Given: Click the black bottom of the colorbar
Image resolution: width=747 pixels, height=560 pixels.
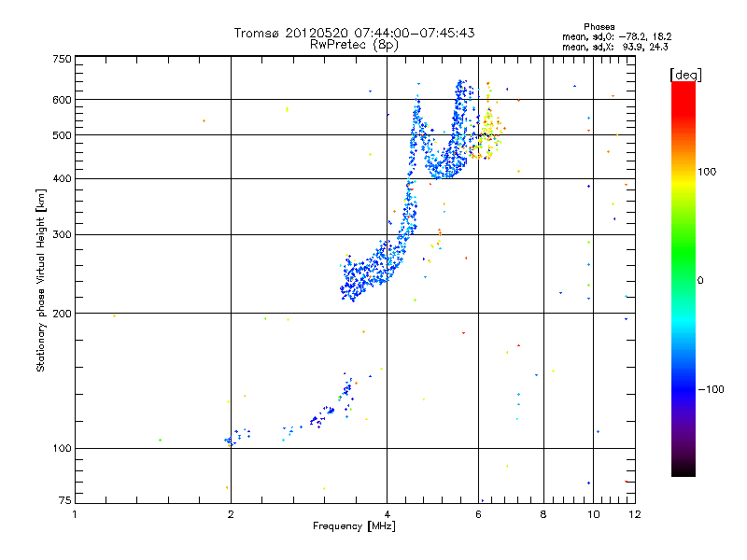Looking at the screenshot, I should tap(684, 469).
